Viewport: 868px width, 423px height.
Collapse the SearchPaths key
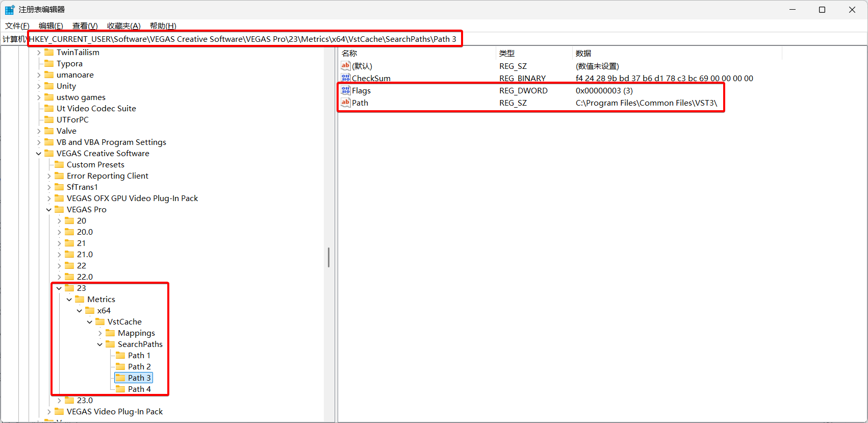coord(100,344)
